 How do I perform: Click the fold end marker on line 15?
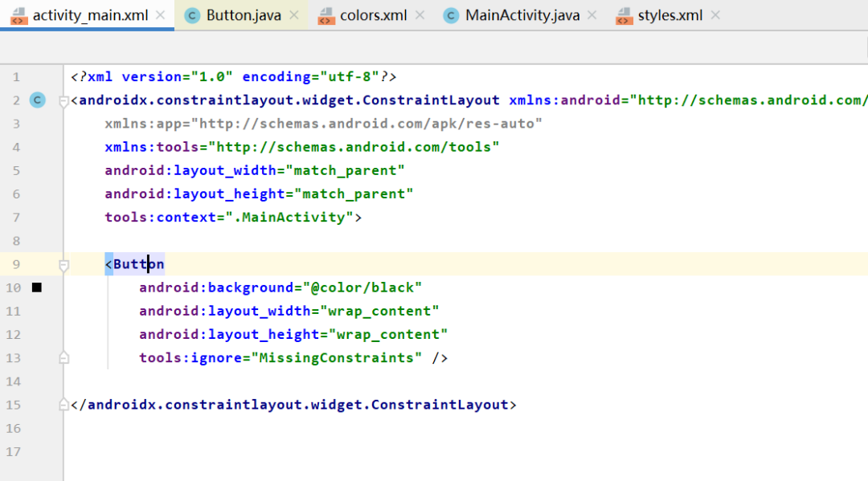coord(63,405)
